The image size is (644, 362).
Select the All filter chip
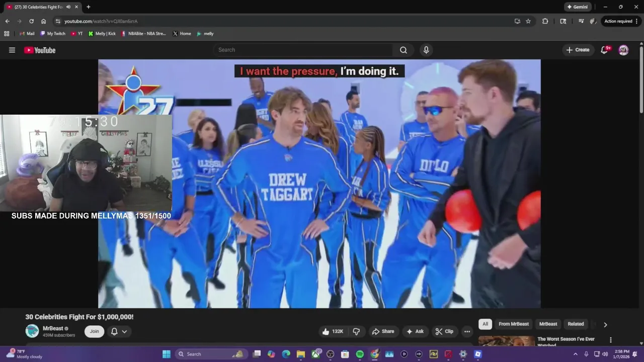point(485,324)
